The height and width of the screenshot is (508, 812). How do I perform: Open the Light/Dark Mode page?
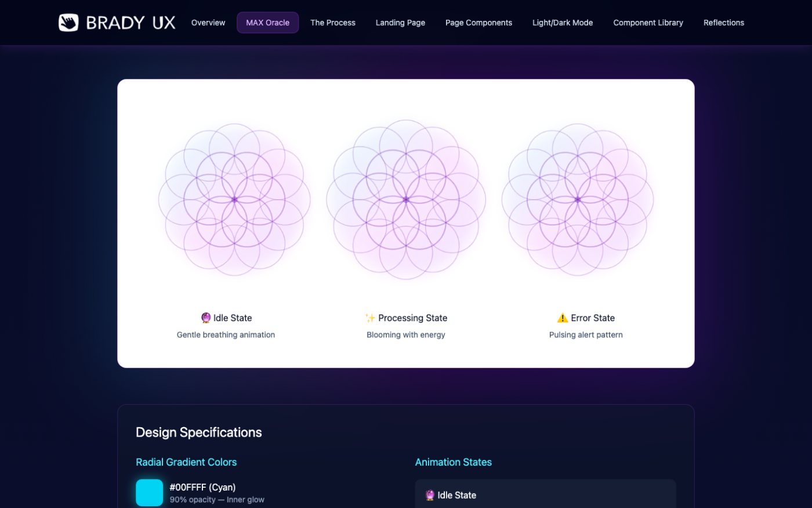(563, 23)
